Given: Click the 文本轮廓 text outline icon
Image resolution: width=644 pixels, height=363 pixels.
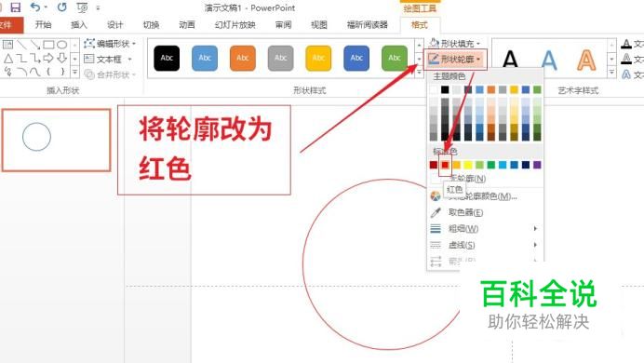Looking at the screenshot, I should [626, 59].
